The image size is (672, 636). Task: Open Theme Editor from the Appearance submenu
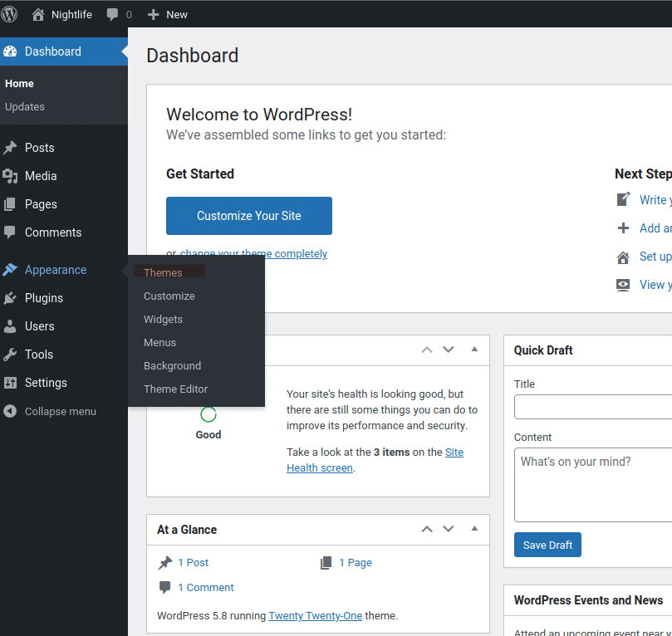coord(174,389)
